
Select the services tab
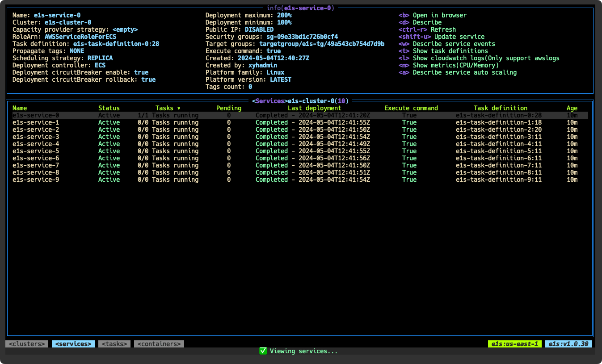click(73, 344)
